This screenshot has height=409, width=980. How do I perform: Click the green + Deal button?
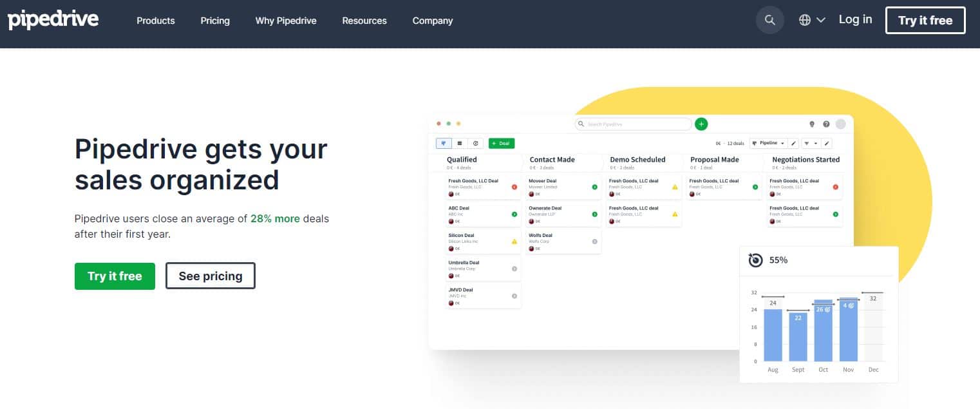click(502, 143)
